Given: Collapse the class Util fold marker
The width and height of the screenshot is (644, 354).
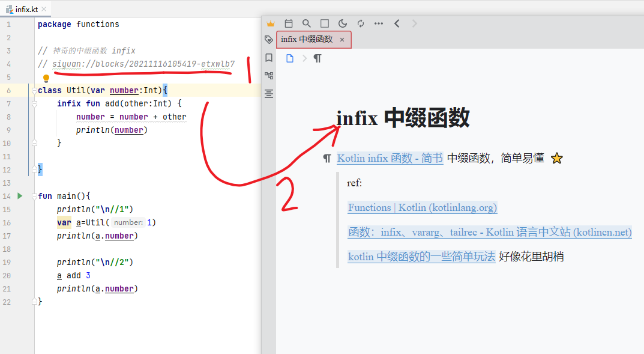Looking at the screenshot, I should pyautogui.click(x=34, y=90).
